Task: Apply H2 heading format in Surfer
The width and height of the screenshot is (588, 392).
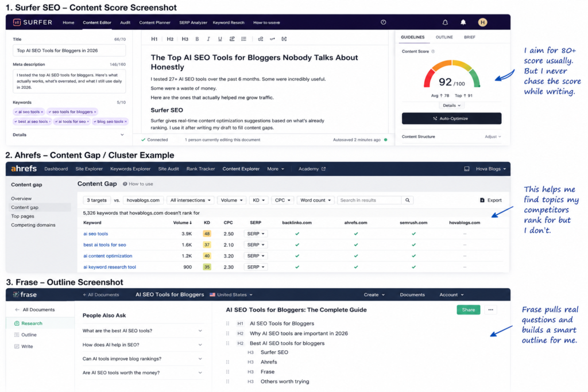Action: [170, 39]
